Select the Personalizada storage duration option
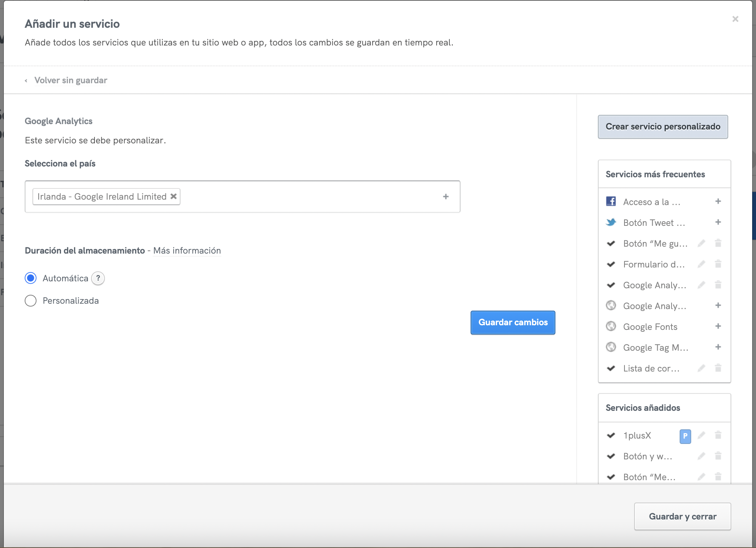756x548 pixels. pos(31,301)
